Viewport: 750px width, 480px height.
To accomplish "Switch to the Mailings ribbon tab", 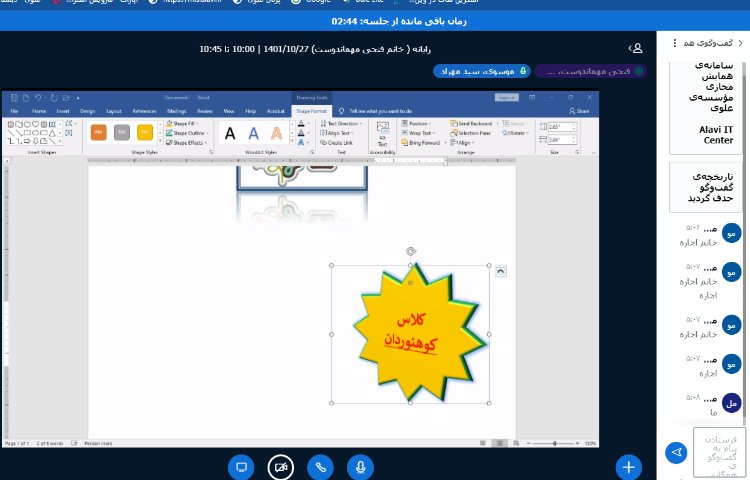I will [176, 111].
